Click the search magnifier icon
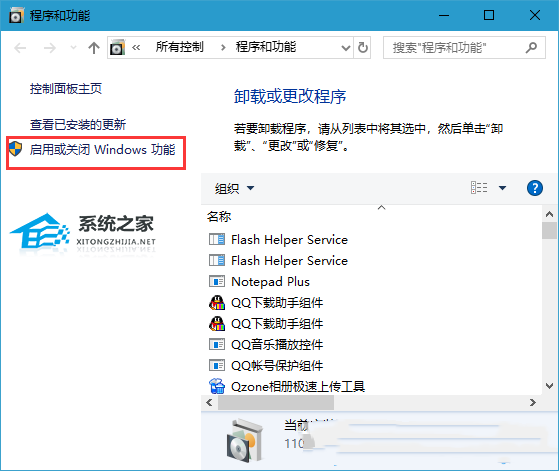 (531, 47)
